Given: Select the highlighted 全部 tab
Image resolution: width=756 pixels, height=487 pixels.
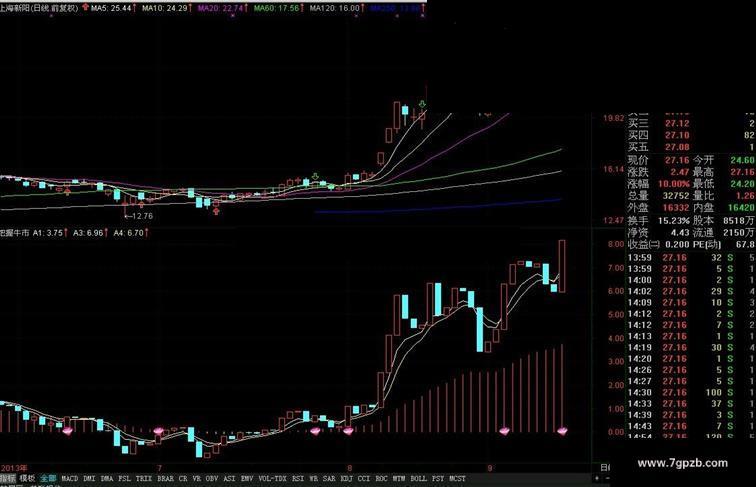Looking at the screenshot, I should tap(48, 478).
